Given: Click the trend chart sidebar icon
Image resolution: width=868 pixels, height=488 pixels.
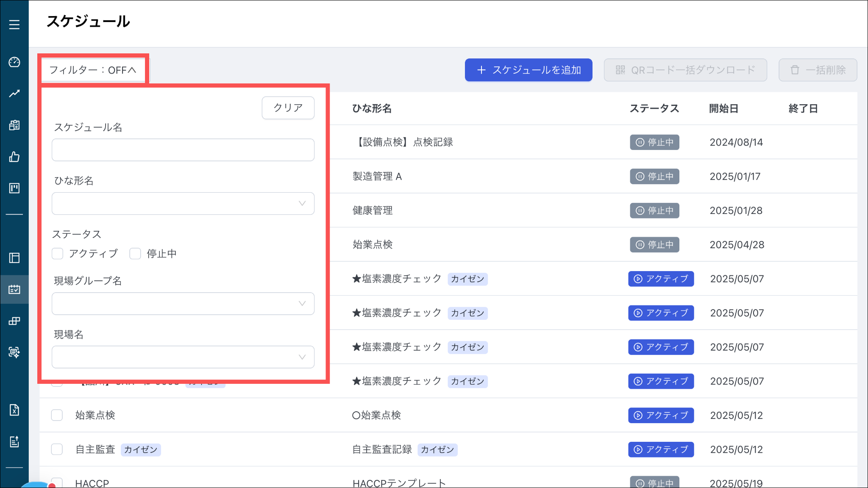Looking at the screenshot, I should pyautogui.click(x=14, y=94).
